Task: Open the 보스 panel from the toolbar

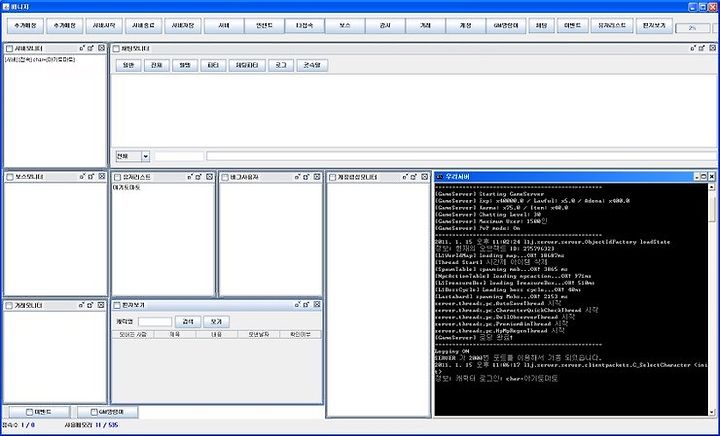Action: coord(345,26)
